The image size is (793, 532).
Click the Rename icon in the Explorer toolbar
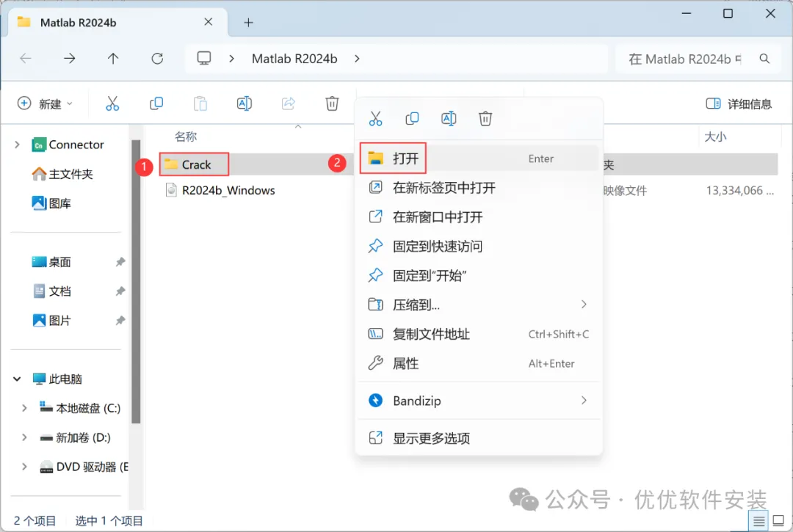245,103
